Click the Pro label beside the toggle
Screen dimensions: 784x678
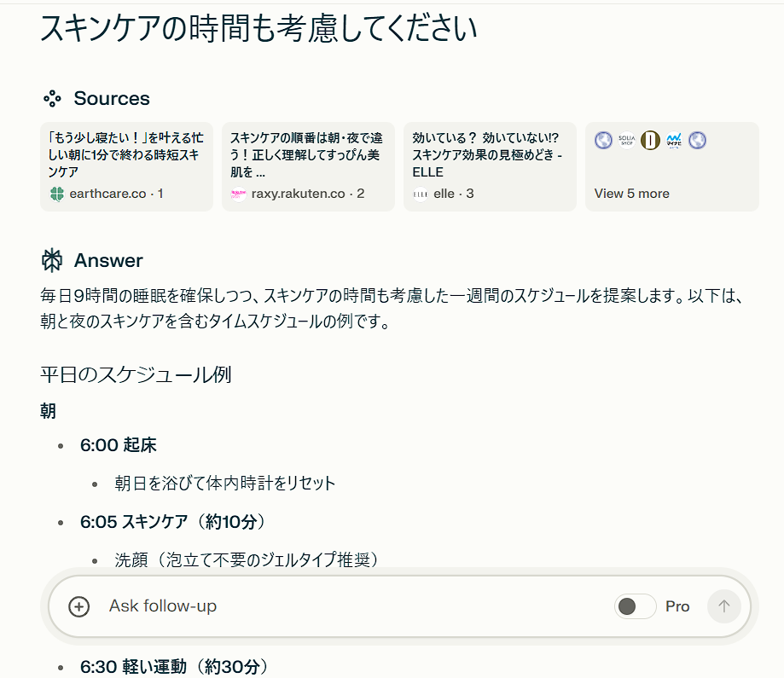point(677,606)
